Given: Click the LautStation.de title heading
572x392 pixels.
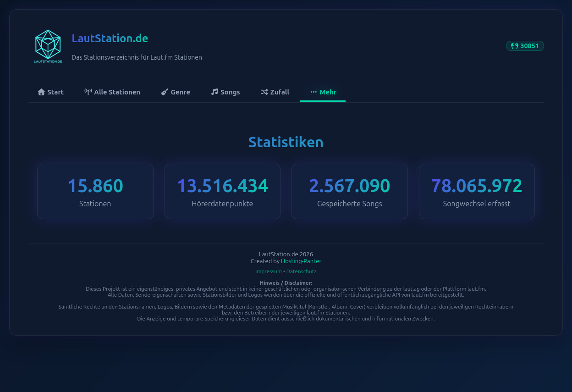Looking at the screenshot, I should [x=110, y=39].
